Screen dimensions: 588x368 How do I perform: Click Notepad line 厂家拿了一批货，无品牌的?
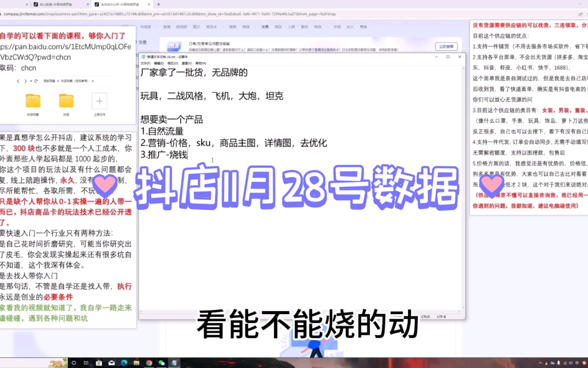pos(194,73)
